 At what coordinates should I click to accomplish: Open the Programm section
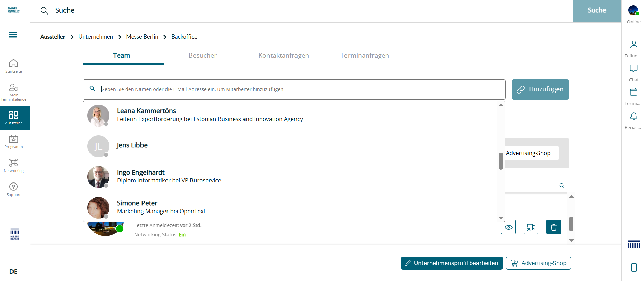[14, 142]
